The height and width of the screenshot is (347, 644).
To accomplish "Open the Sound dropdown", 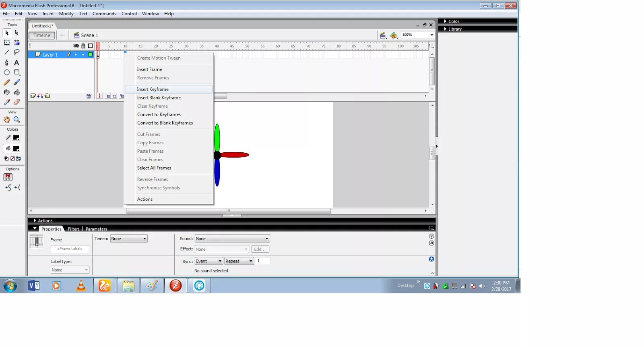I will [232, 239].
